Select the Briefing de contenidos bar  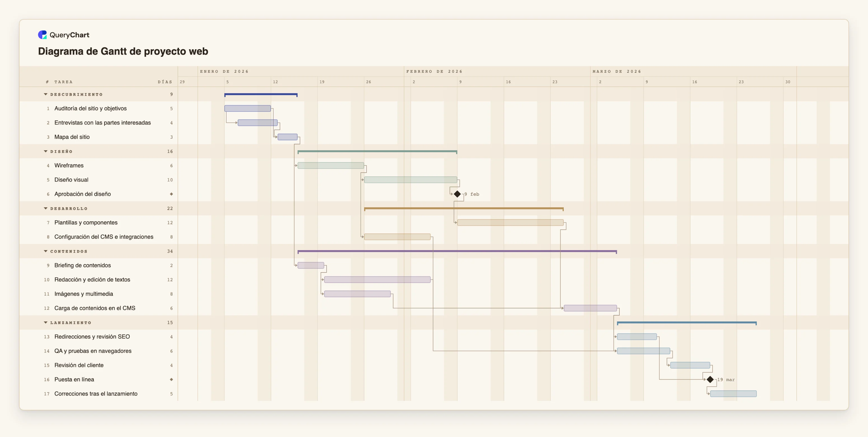[311, 266]
